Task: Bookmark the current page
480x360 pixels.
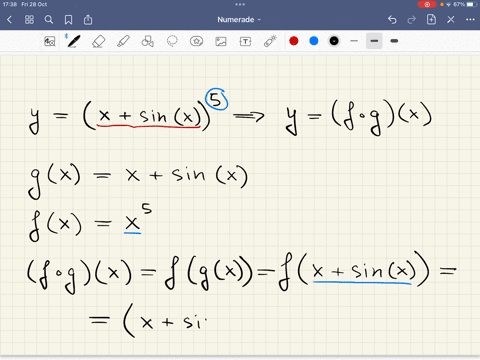Action: click(68, 20)
